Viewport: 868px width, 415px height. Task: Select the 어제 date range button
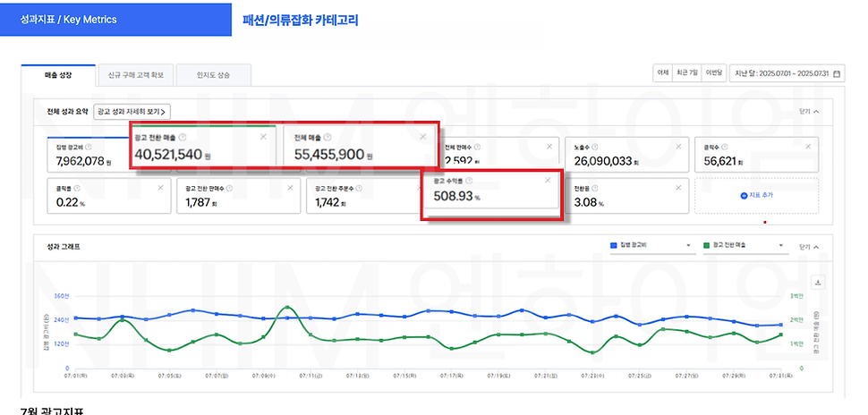pos(662,73)
